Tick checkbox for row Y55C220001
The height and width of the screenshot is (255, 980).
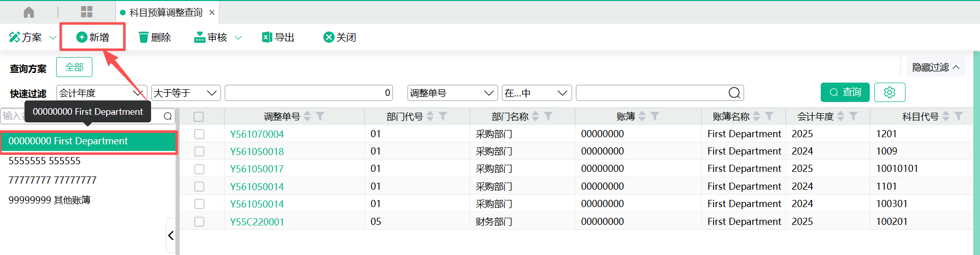pyautogui.click(x=199, y=222)
